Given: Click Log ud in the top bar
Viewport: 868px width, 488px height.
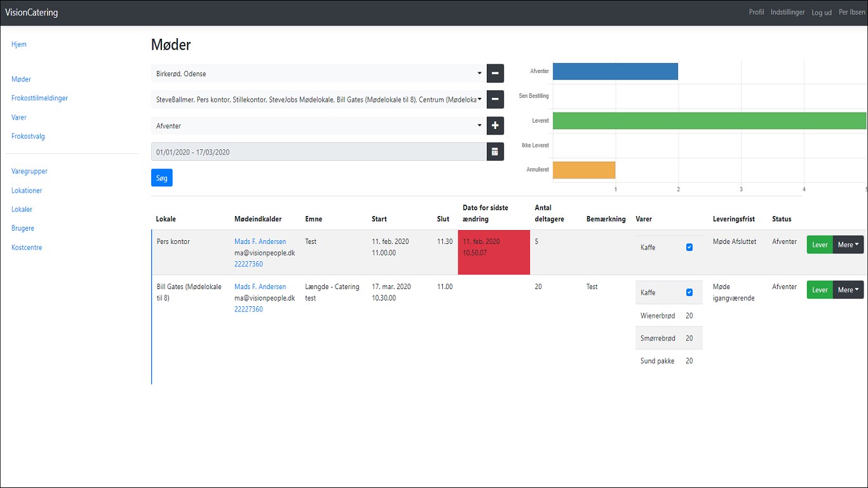Looking at the screenshot, I should pyautogui.click(x=822, y=12).
